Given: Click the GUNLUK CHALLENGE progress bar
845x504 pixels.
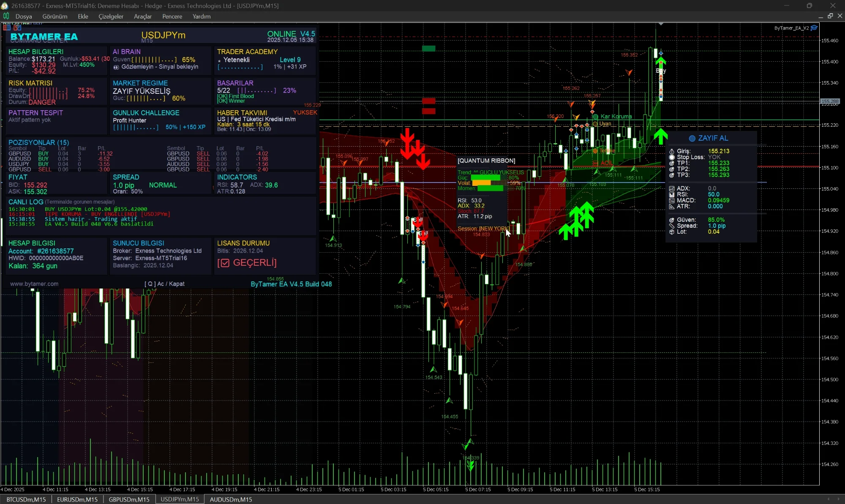Looking at the screenshot, I should [136, 127].
